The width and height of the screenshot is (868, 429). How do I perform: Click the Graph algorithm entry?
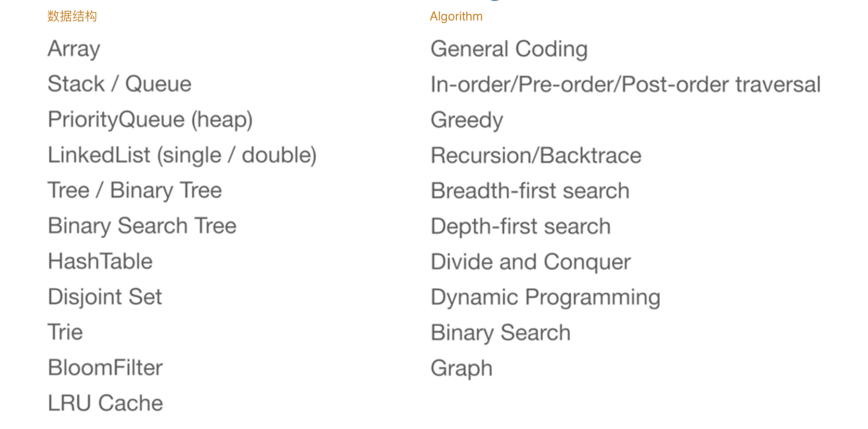click(x=461, y=369)
